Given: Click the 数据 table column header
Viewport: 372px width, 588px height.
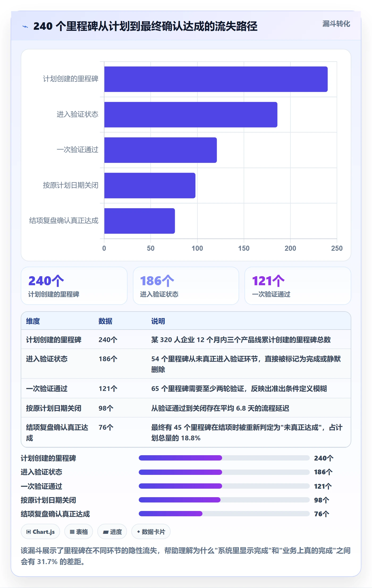Looking at the screenshot, I should pyautogui.click(x=105, y=321).
